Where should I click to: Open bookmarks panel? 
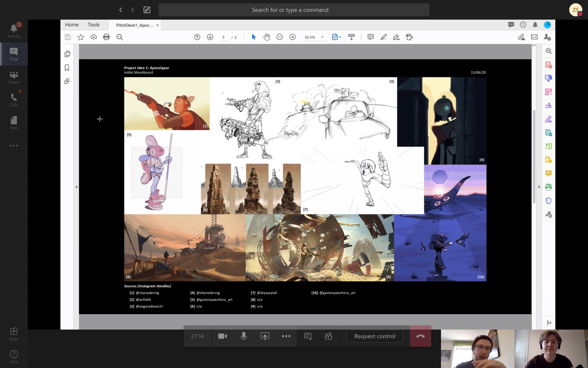click(67, 68)
